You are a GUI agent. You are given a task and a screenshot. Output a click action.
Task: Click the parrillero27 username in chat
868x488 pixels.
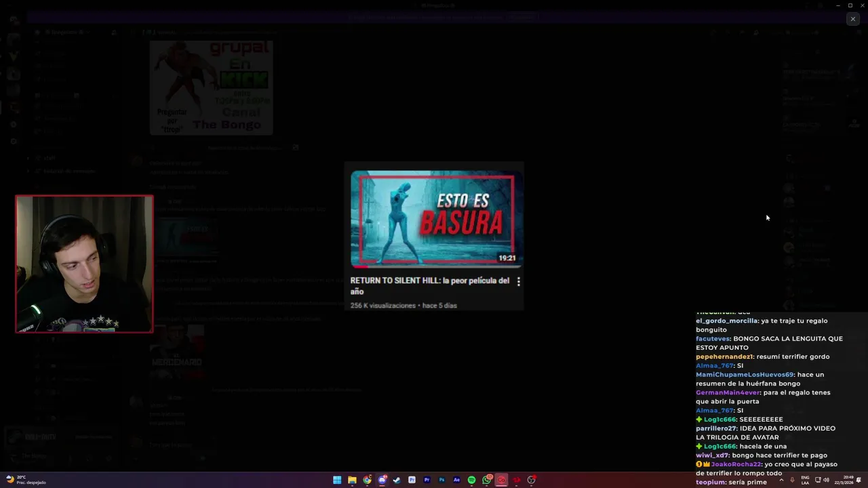[x=718, y=428]
